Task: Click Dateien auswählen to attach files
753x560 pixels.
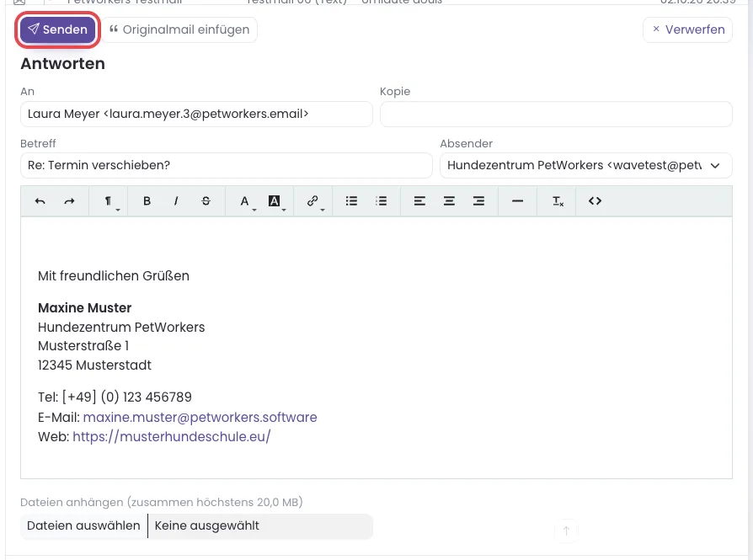Action: 83,526
